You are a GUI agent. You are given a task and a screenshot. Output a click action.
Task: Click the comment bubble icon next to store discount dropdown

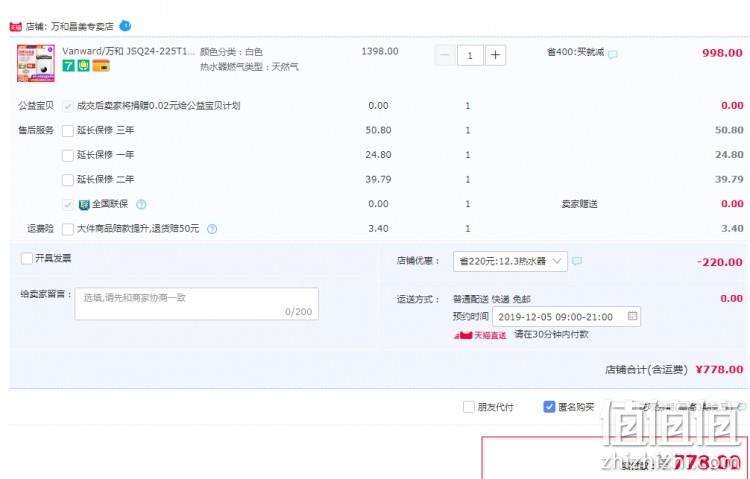(577, 261)
